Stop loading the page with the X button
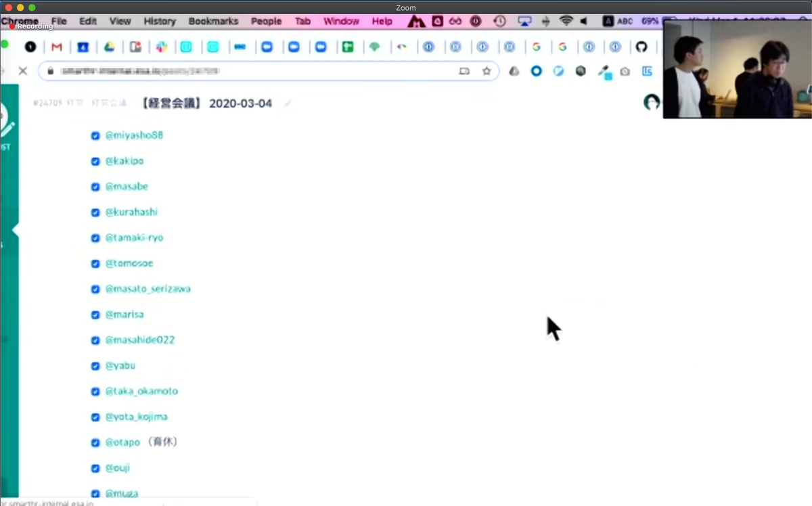Screen dimensions: 812x506 coord(22,70)
